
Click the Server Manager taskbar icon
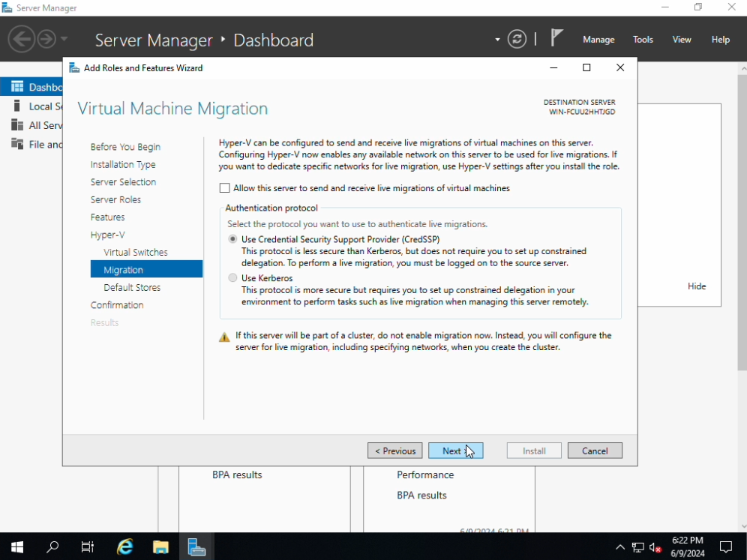tap(196, 547)
